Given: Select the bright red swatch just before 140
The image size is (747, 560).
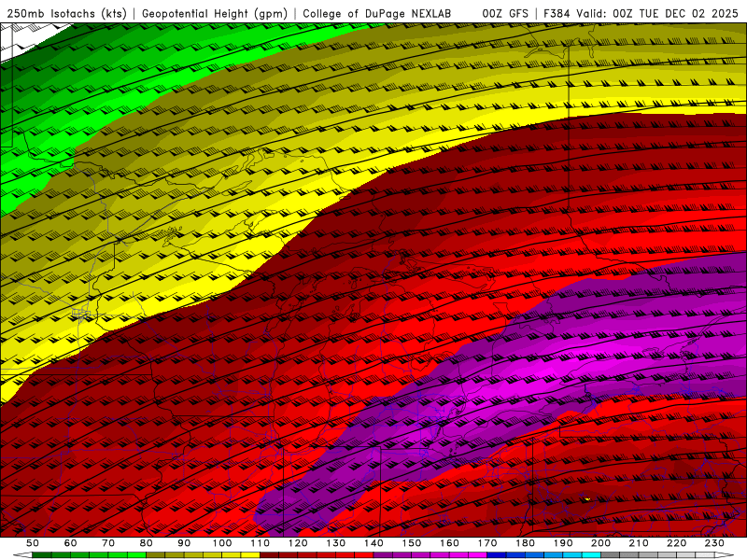Looking at the screenshot, I should tap(364, 555).
